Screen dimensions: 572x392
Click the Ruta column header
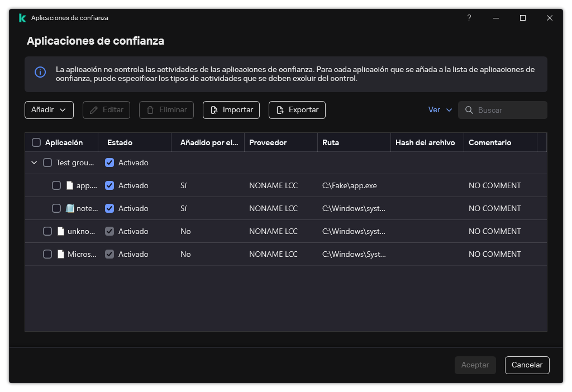click(331, 142)
